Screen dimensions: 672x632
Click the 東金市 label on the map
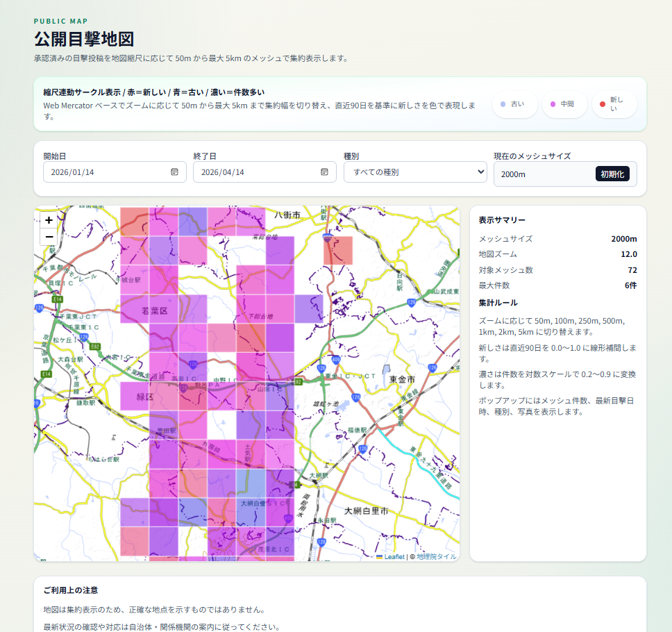(402, 380)
